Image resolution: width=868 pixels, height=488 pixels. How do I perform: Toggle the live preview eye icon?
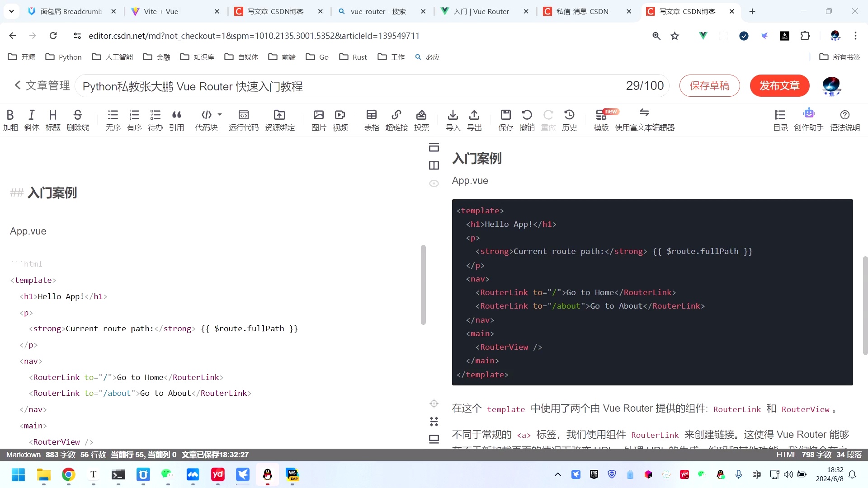click(x=434, y=183)
